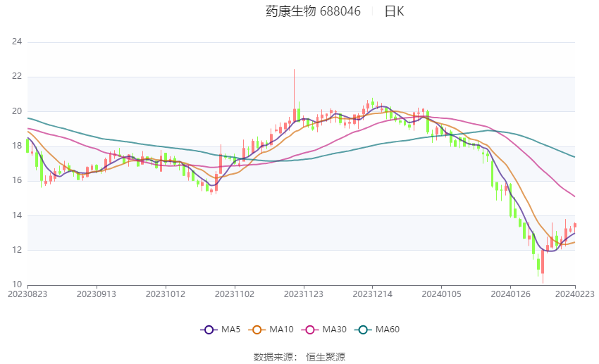The image size is (599, 364).
Task: Click x-axis date label 20230913
Action: point(97,294)
